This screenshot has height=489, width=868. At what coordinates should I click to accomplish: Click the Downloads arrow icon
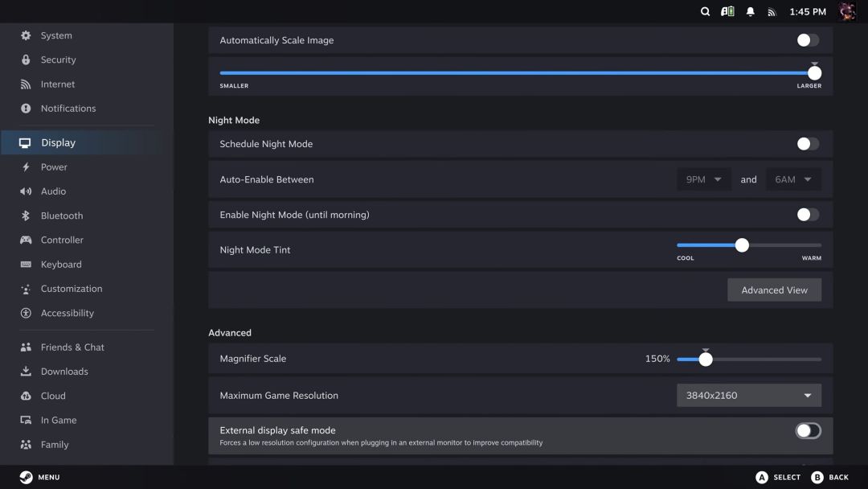(26, 371)
